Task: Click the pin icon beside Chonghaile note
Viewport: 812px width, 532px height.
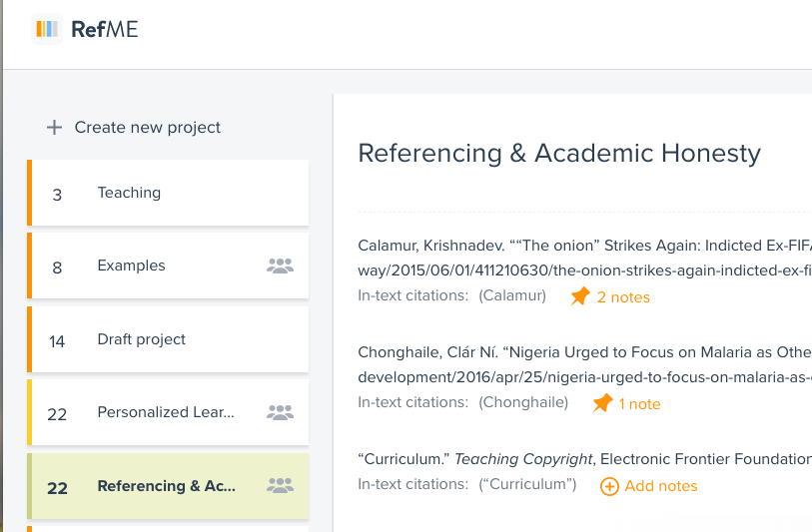Action: tap(602, 403)
